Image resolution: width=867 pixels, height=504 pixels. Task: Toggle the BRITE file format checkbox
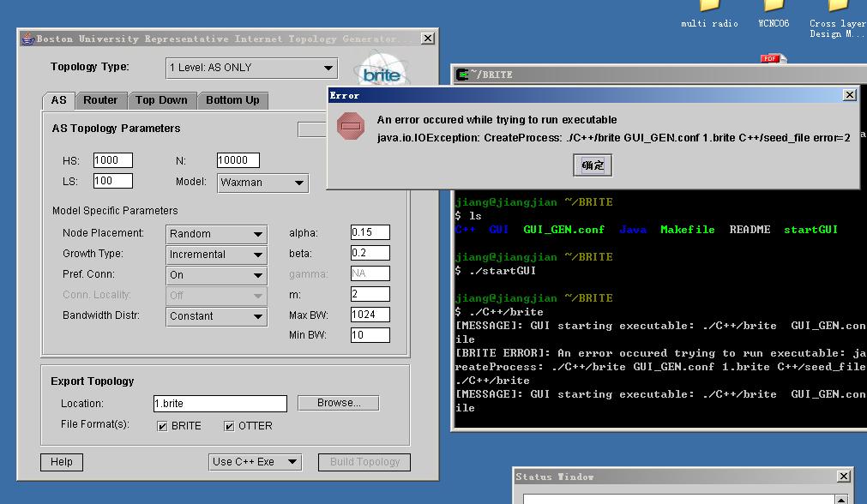[162, 426]
